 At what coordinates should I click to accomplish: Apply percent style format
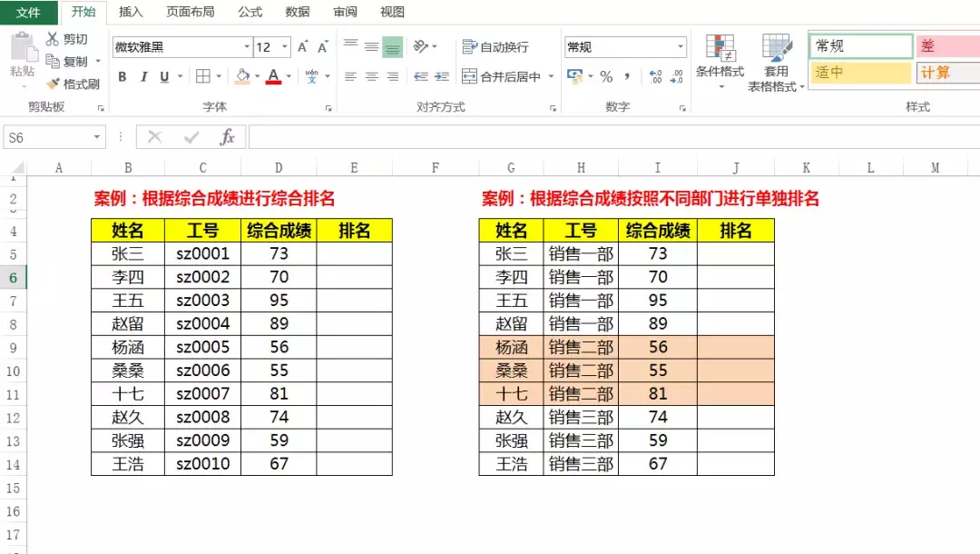606,76
